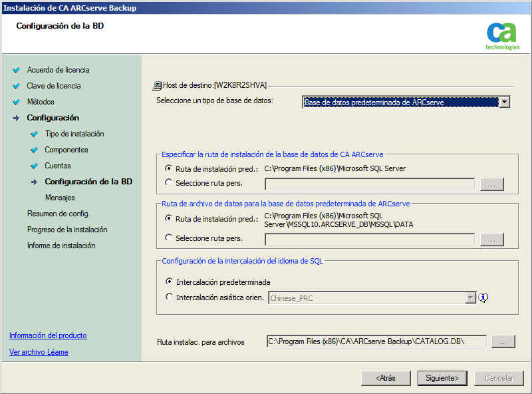
Task: Click checkmark icon next to Acuerdo de licencia
Action: point(16,71)
